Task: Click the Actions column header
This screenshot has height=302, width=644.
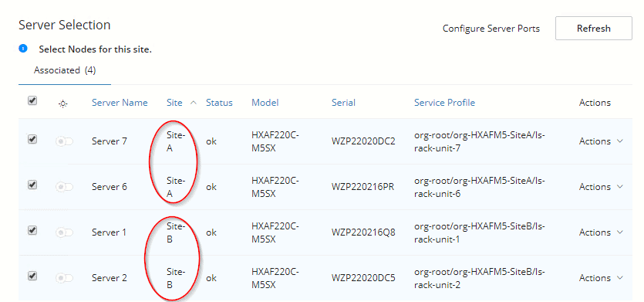Action: (595, 103)
